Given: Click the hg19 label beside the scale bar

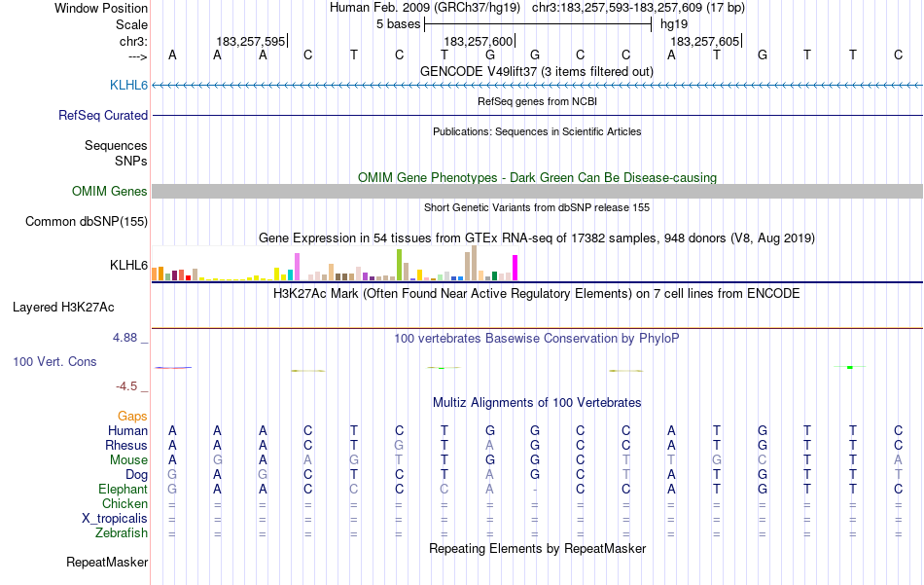Looking at the screenshot, I should [674, 24].
